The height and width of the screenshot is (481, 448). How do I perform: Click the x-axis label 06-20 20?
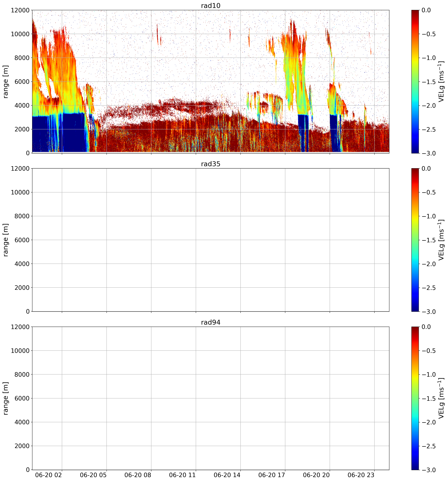tap(316, 475)
